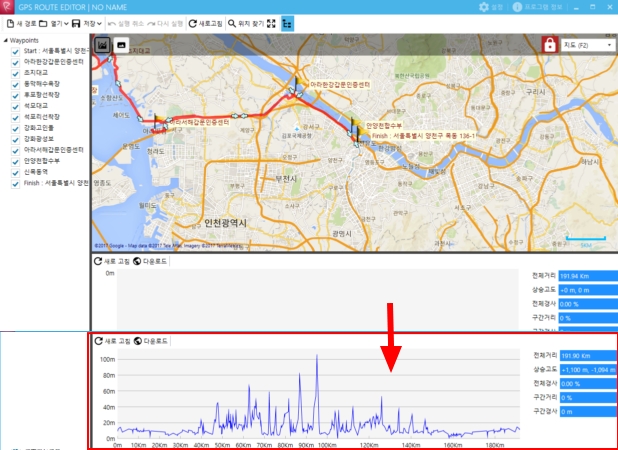Click the 인천광역시 label on the map
The image size is (618, 450).
point(225,223)
